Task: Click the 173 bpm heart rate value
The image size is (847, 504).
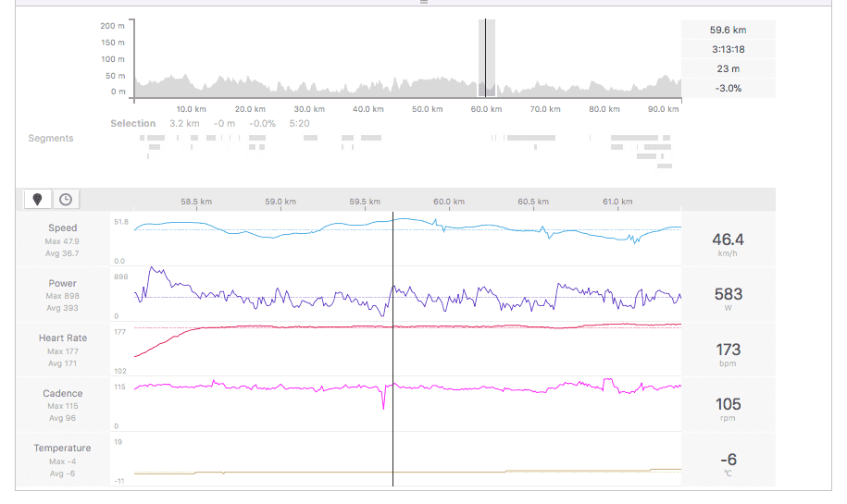Action: [x=728, y=350]
